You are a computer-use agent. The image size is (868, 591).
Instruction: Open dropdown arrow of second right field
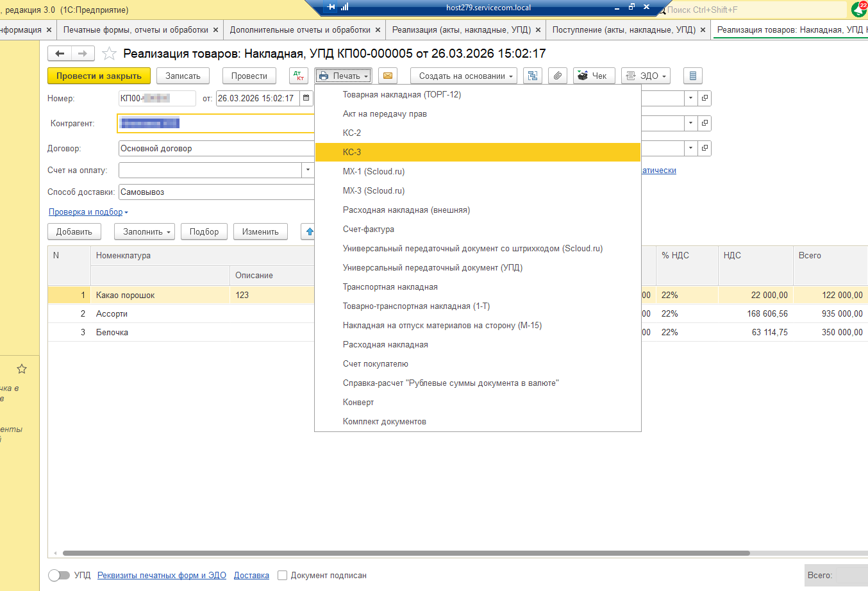[x=690, y=123]
